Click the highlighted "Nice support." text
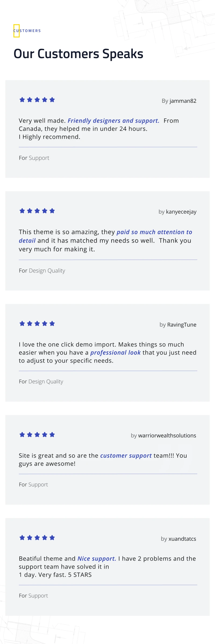Screen dimensions: 215x644 point(97,559)
